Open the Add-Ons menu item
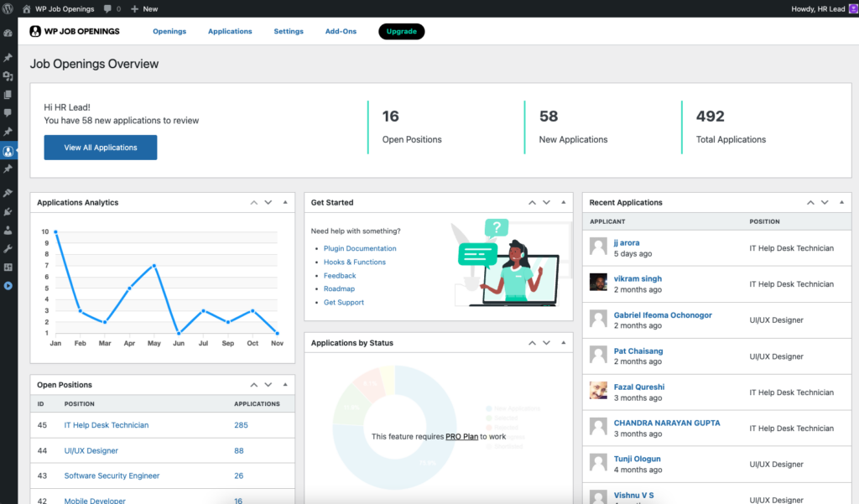The width and height of the screenshot is (859, 504). (x=341, y=31)
